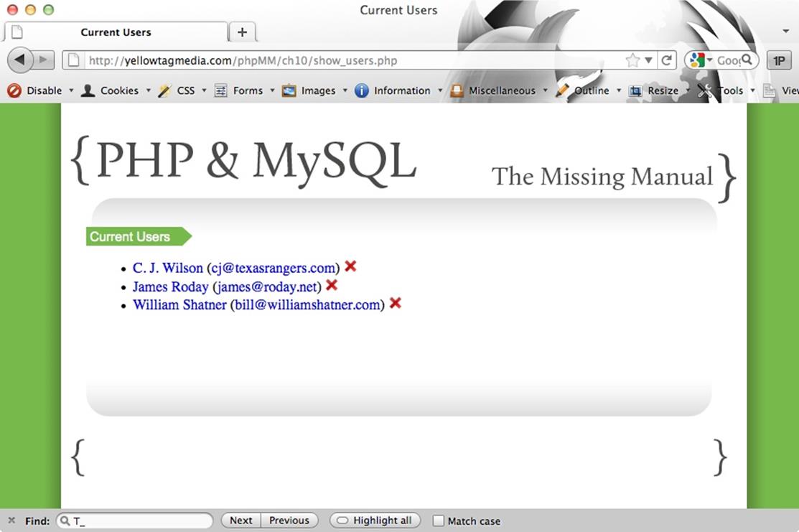799x532 pixels.
Task: Click the Resize crop icon
Action: pyautogui.click(x=635, y=90)
